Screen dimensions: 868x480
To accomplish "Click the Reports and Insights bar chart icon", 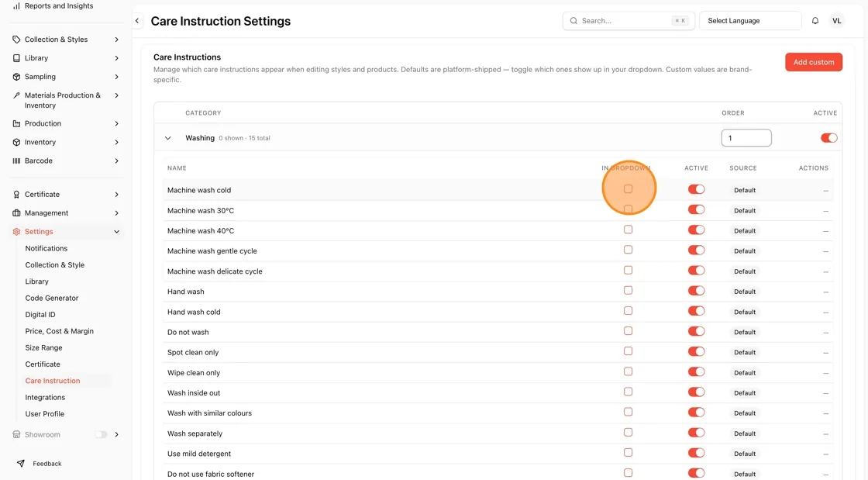I will [16, 6].
